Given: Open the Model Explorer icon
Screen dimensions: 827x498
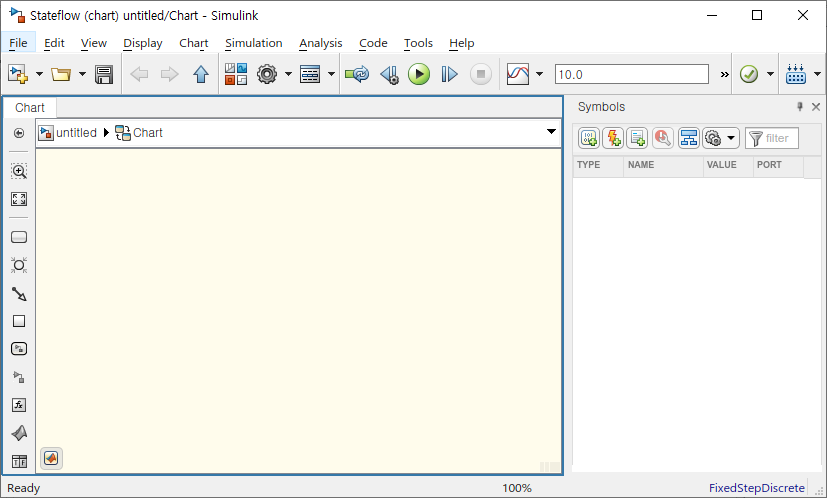Looking at the screenshot, I should [310, 74].
